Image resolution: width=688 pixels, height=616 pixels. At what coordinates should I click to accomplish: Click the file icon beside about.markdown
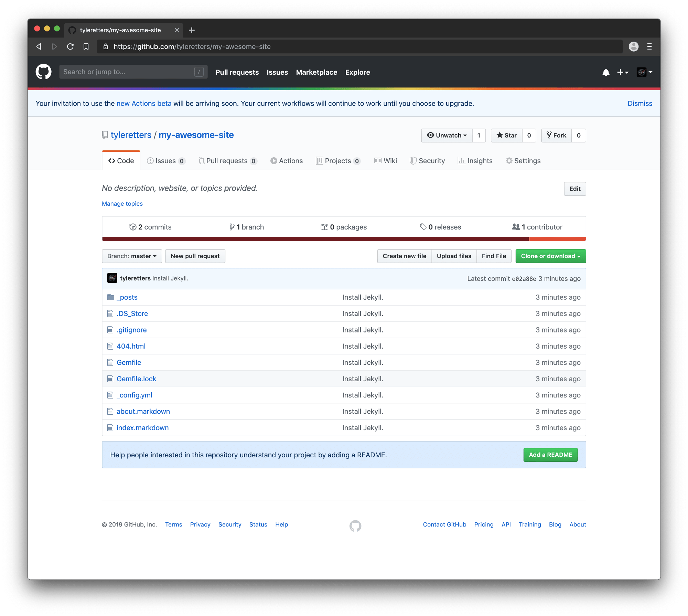click(x=110, y=411)
